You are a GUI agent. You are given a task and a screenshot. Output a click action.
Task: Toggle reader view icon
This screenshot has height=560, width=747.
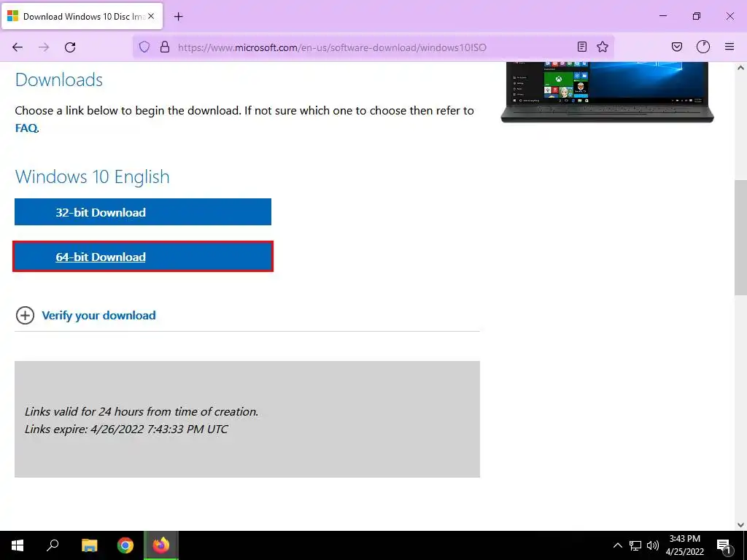581,47
